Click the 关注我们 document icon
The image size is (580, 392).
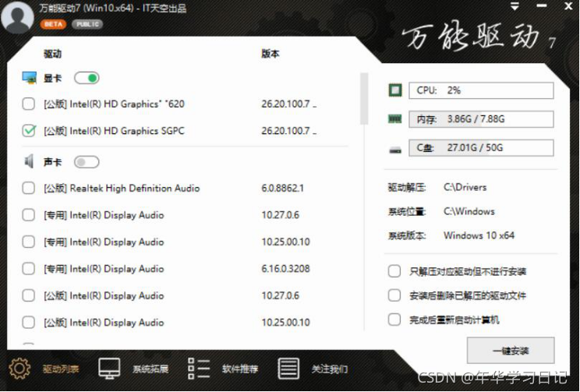(288, 369)
